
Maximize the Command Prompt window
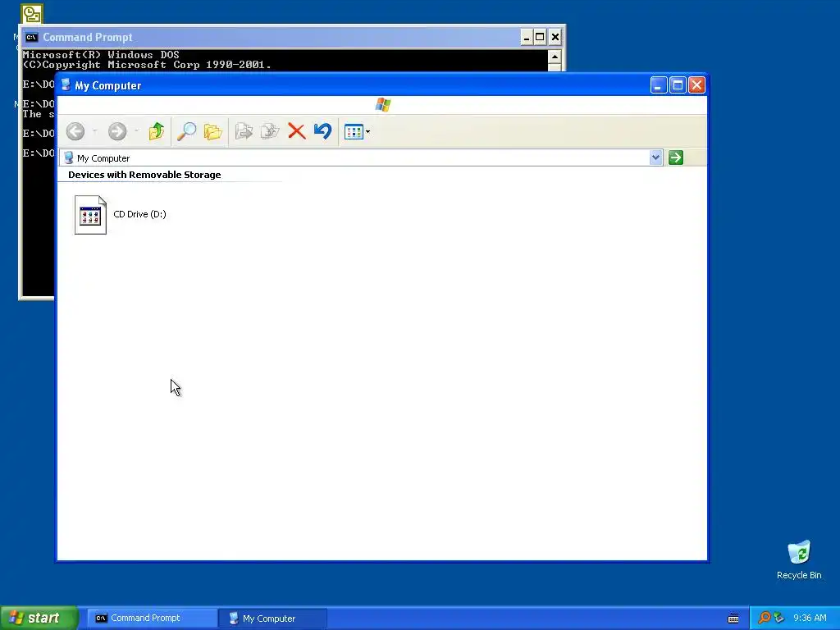pyautogui.click(x=540, y=37)
